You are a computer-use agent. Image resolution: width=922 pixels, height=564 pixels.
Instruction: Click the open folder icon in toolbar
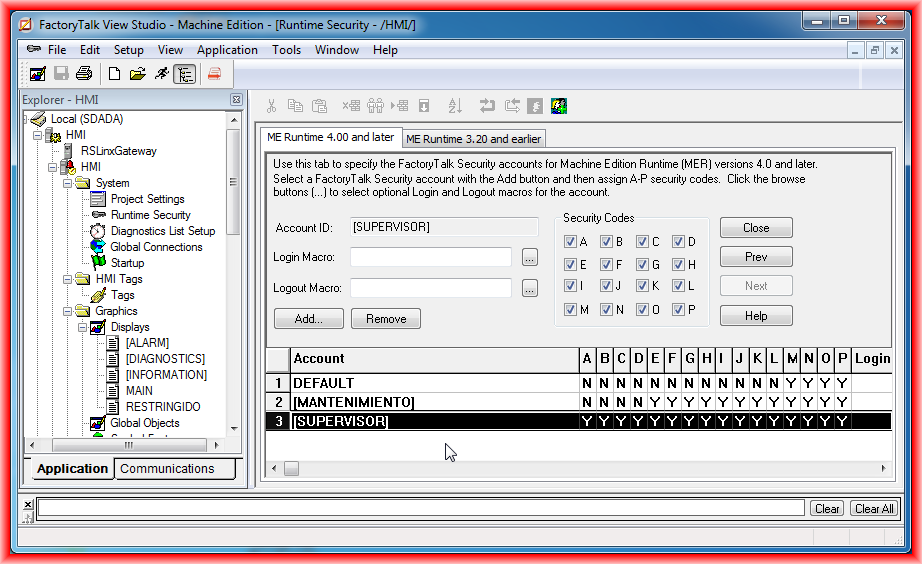tap(138, 73)
